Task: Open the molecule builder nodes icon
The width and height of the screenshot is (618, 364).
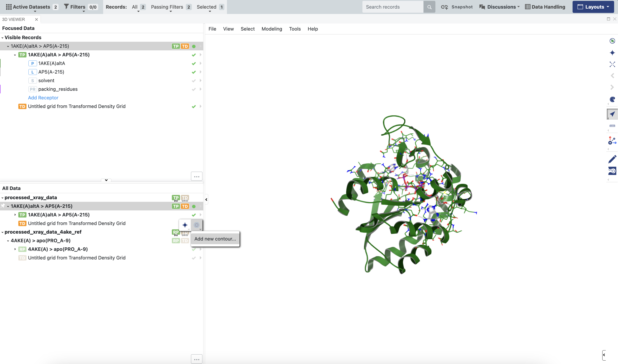Action: point(612,141)
